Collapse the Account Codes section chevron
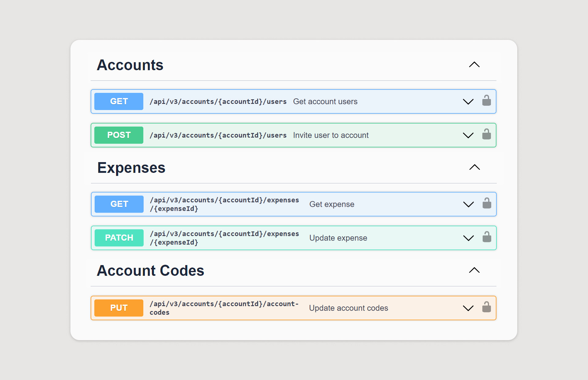This screenshot has width=588, height=380. pos(474,270)
